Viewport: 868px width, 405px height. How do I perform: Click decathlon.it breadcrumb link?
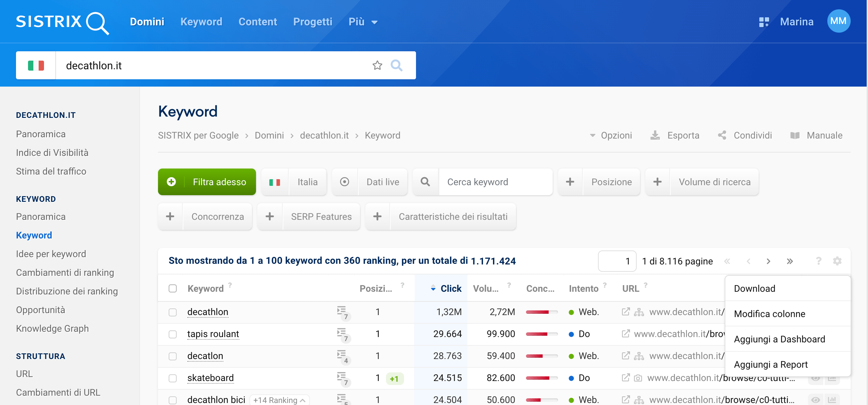tap(324, 135)
